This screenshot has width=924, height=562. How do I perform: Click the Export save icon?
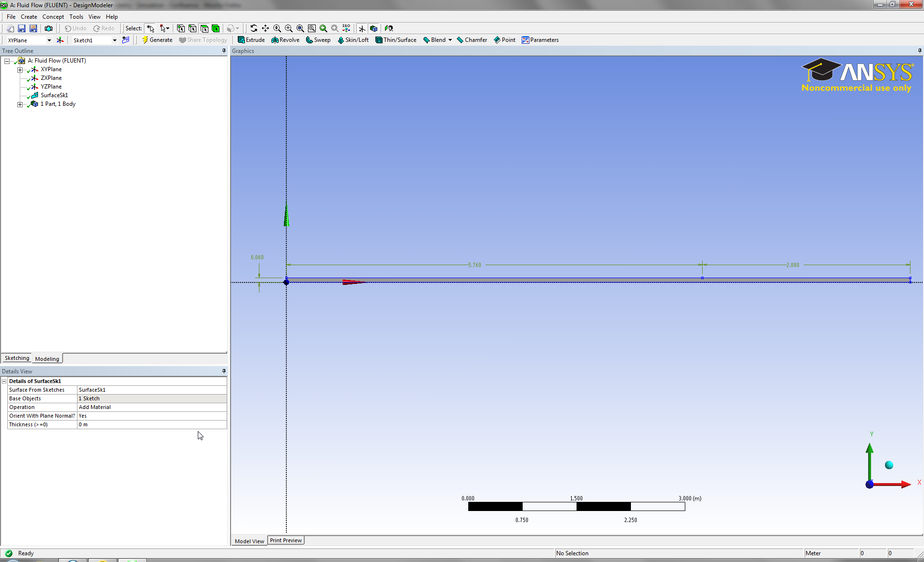(33, 28)
